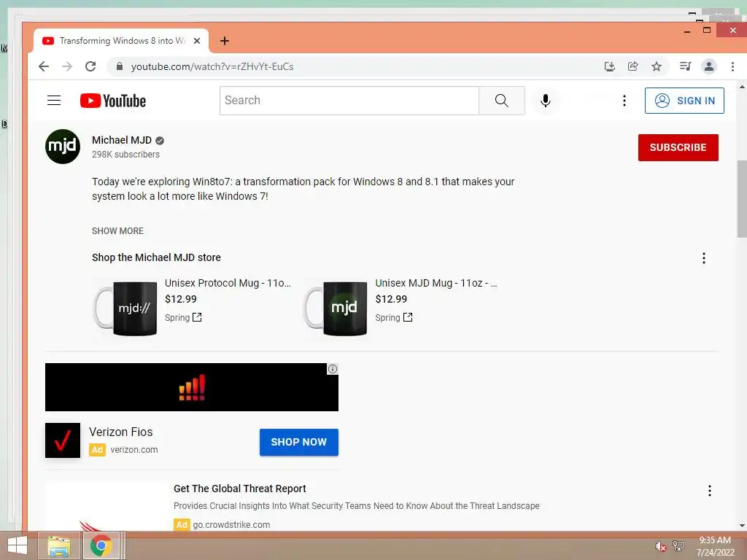Image resolution: width=747 pixels, height=560 pixels.
Task: Open the taskbar clock showing 9:35 AM
Action: point(715,546)
